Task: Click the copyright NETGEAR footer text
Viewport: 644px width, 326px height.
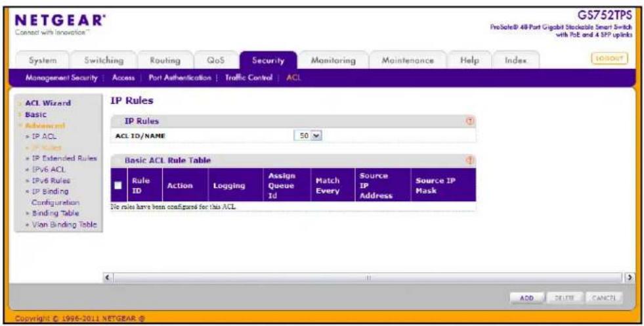Action: click(81, 318)
